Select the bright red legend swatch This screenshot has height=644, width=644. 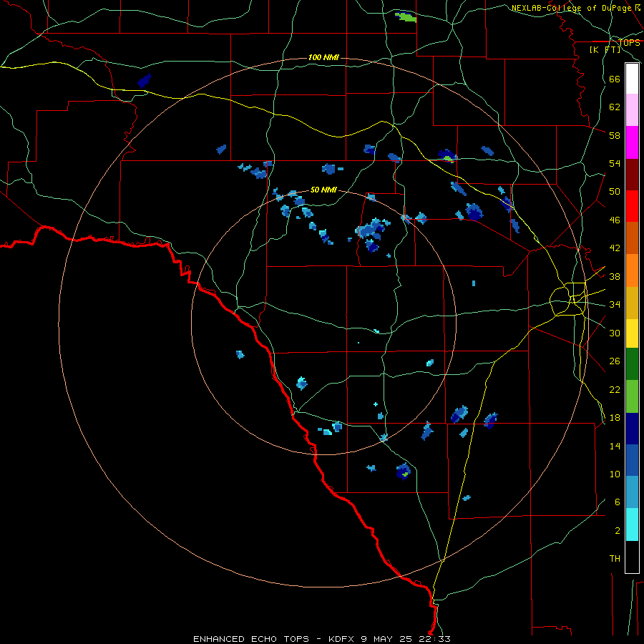click(x=632, y=206)
